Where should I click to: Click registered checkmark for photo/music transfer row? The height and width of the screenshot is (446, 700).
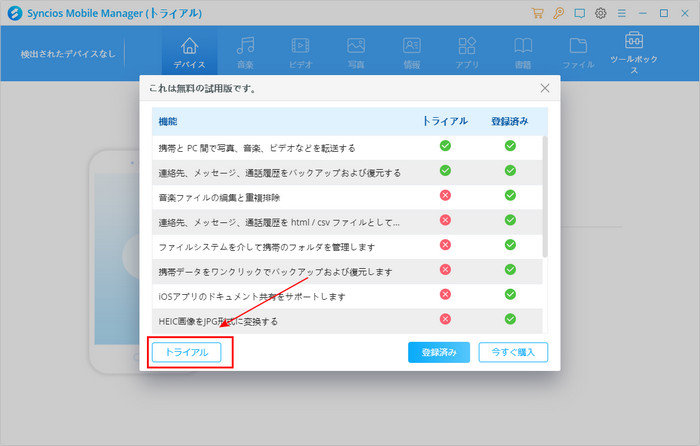[x=510, y=146]
